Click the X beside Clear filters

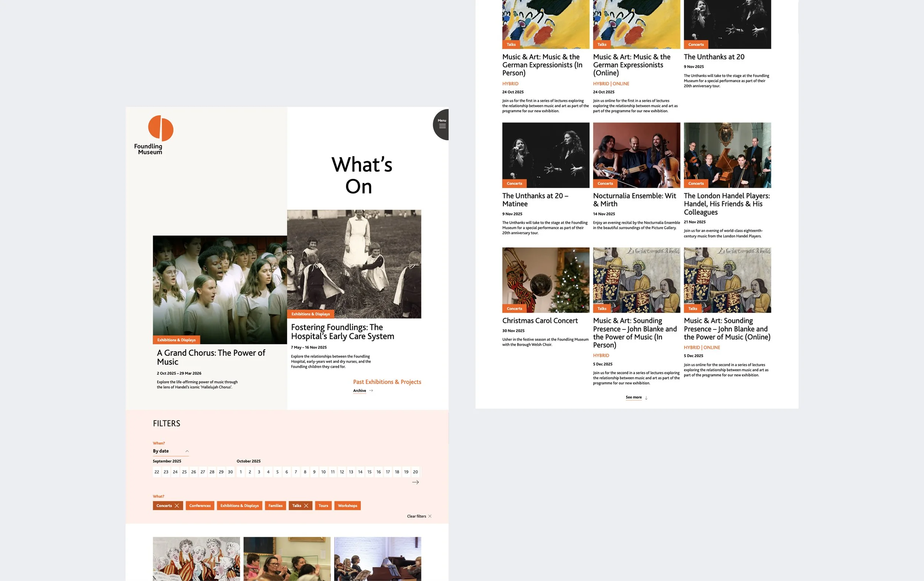click(431, 516)
